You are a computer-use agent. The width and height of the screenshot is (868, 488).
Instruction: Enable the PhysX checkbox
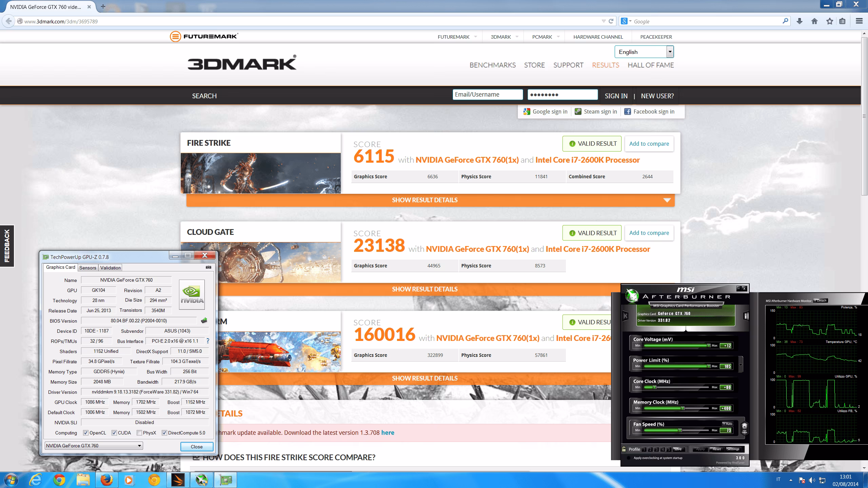click(x=139, y=433)
